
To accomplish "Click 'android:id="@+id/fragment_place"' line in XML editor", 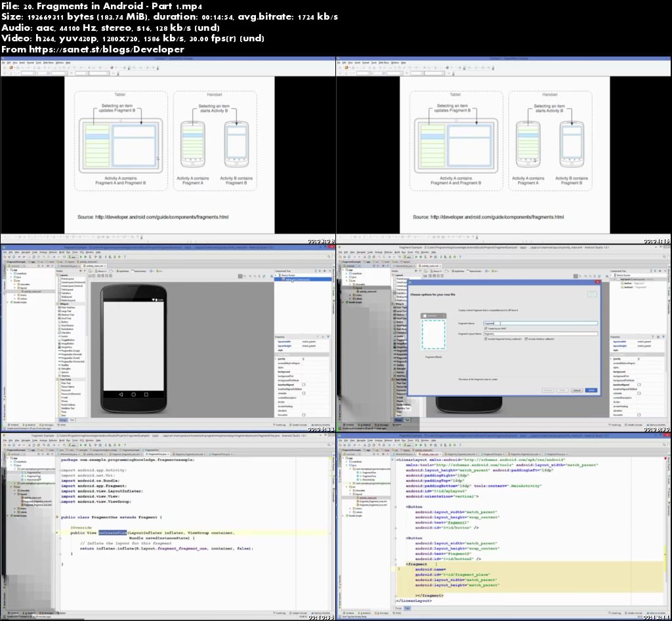I will pos(452,574).
